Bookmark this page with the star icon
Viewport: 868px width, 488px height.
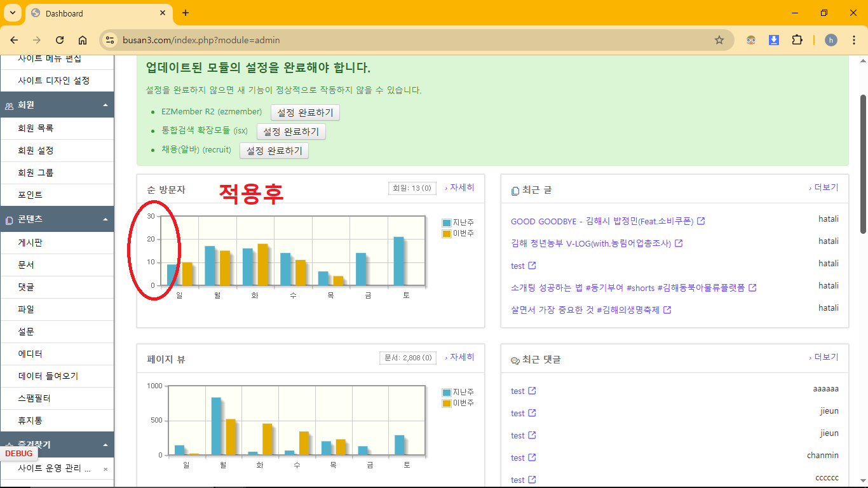(719, 39)
